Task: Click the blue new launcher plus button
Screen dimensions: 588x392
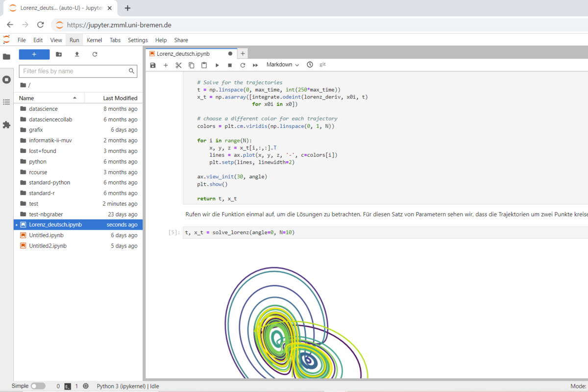Action: pos(34,54)
